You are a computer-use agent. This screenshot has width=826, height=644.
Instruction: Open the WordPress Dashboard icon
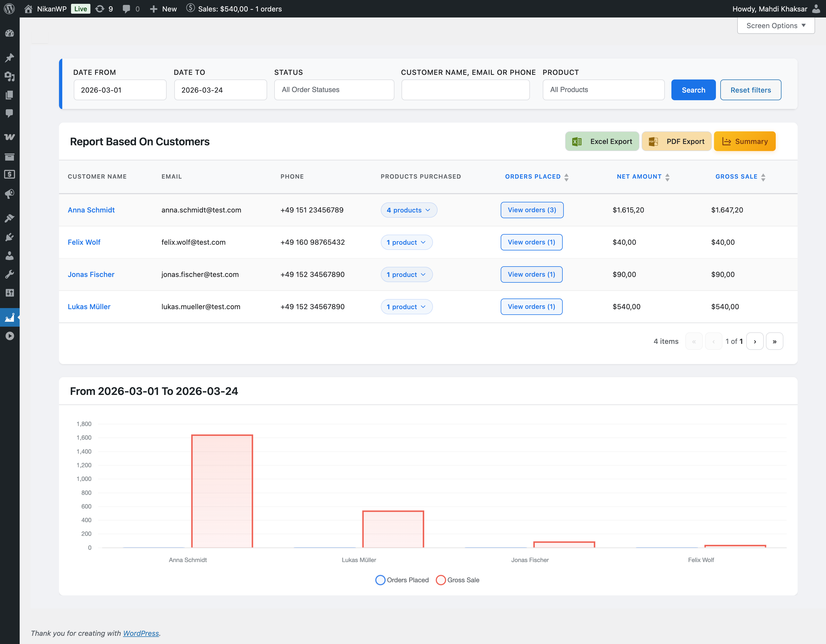[x=10, y=33]
